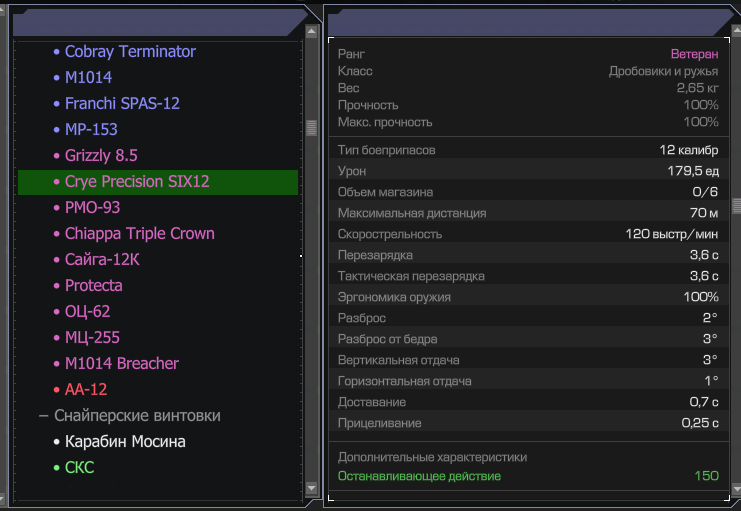This screenshot has width=741, height=511.
Task: Choose MP-153 from the list
Action: click(91, 130)
